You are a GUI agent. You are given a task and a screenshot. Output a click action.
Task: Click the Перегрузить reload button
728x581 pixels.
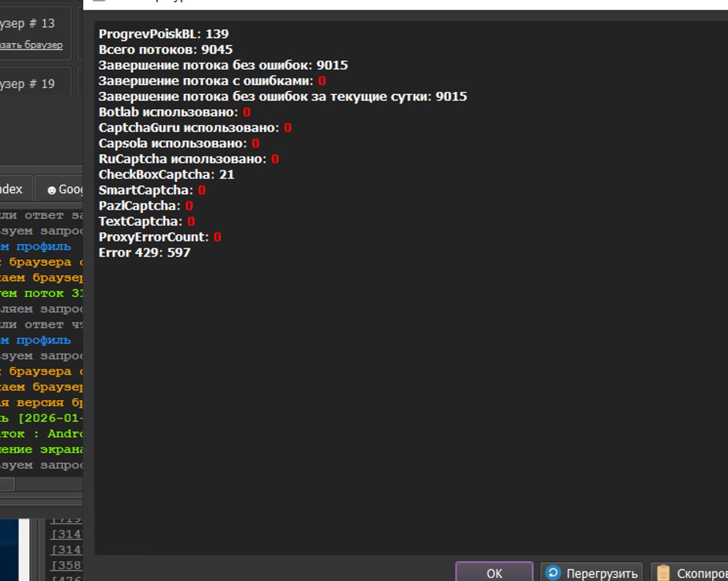(591, 572)
